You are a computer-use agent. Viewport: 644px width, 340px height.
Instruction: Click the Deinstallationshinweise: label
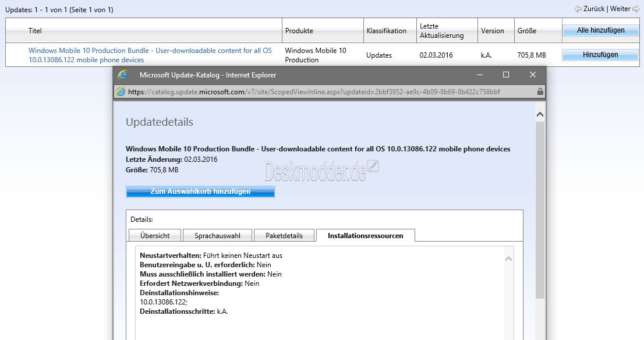click(179, 293)
